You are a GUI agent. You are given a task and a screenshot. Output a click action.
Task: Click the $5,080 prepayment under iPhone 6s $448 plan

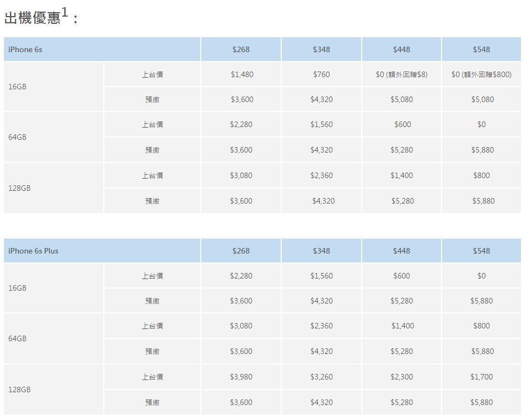click(401, 99)
